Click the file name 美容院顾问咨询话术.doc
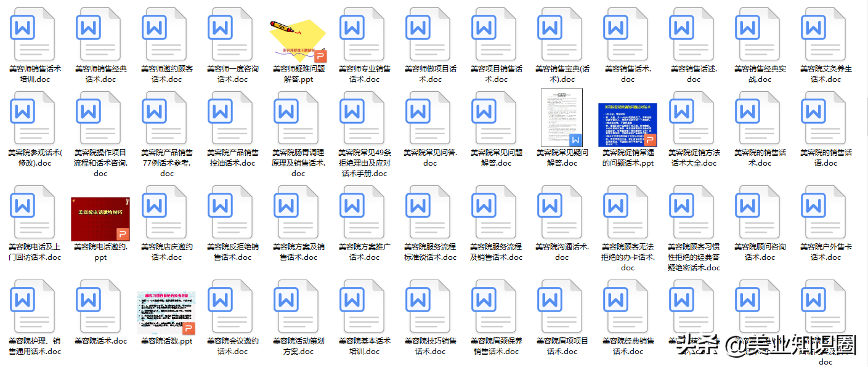868x367 pixels. [x=760, y=252]
